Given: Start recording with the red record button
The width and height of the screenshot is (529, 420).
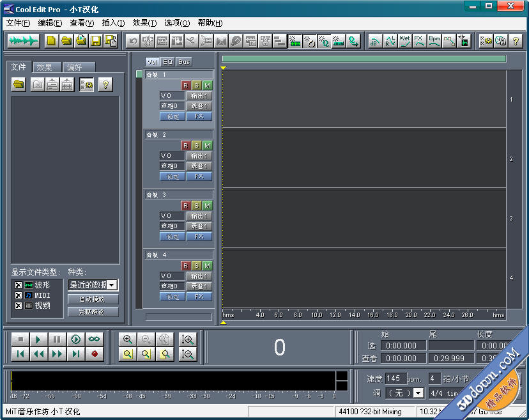Looking at the screenshot, I should click(94, 354).
